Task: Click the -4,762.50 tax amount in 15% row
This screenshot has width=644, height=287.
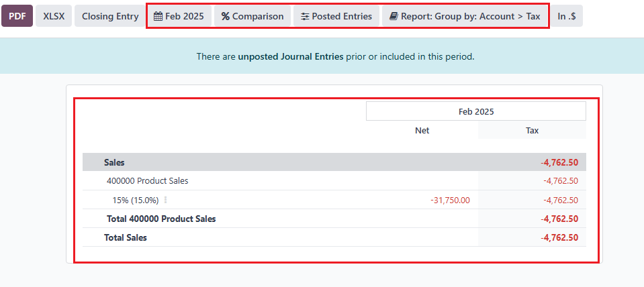Action: (x=560, y=200)
